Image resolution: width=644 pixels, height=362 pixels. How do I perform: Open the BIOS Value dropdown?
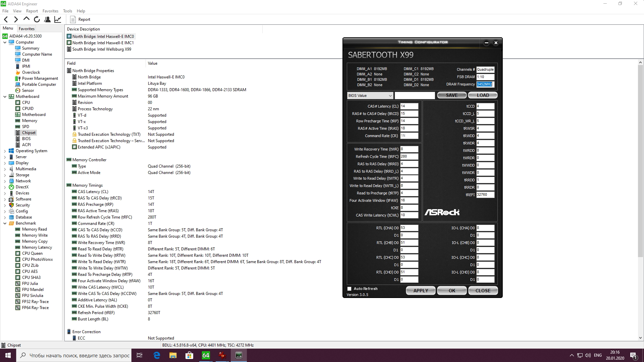(x=370, y=96)
